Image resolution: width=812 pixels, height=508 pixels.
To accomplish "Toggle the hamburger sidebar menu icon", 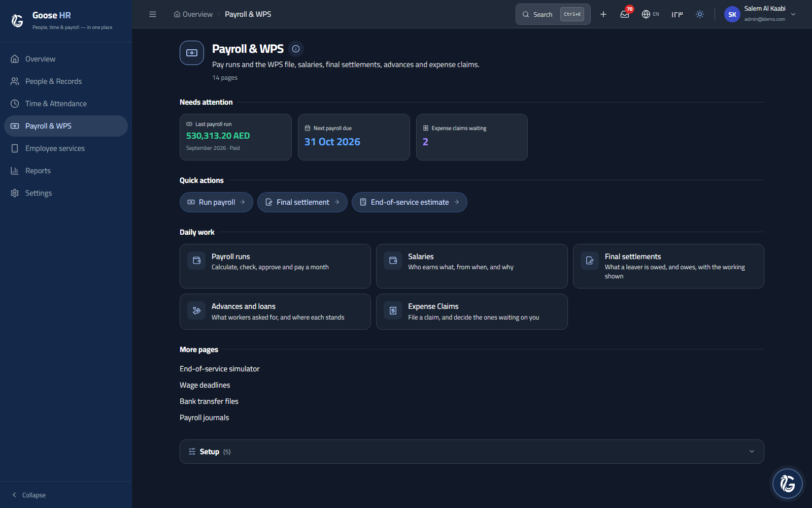I will tap(153, 14).
